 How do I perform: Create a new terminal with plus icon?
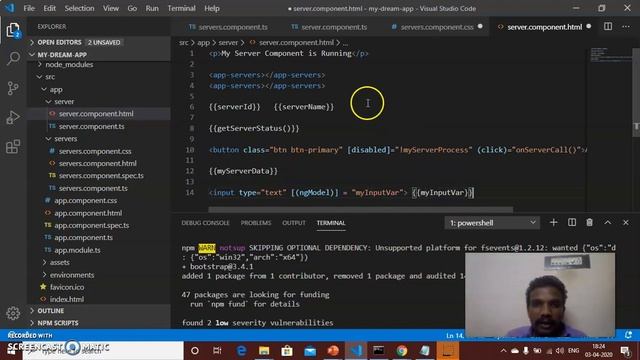click(553, 222)
